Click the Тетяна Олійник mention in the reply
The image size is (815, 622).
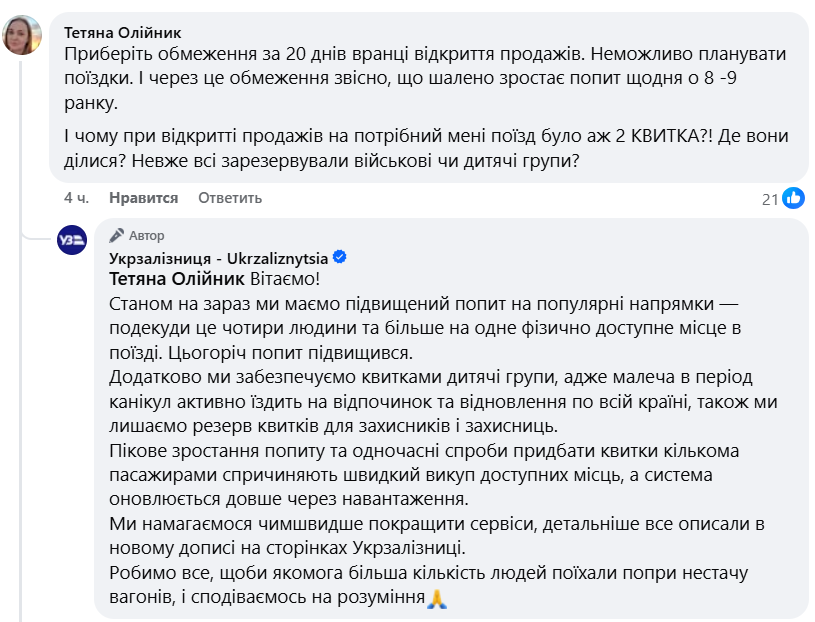pos(174,280)
